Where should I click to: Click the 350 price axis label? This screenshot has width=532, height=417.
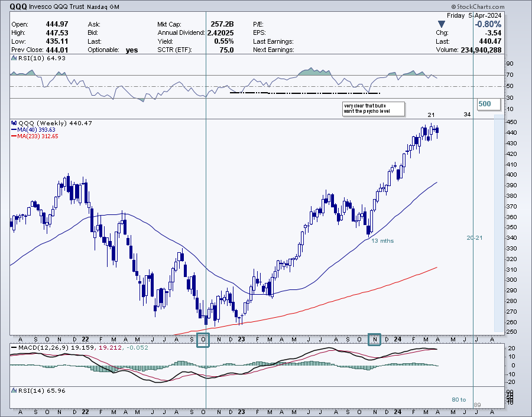pyautogui.click(x=512, y=227)
